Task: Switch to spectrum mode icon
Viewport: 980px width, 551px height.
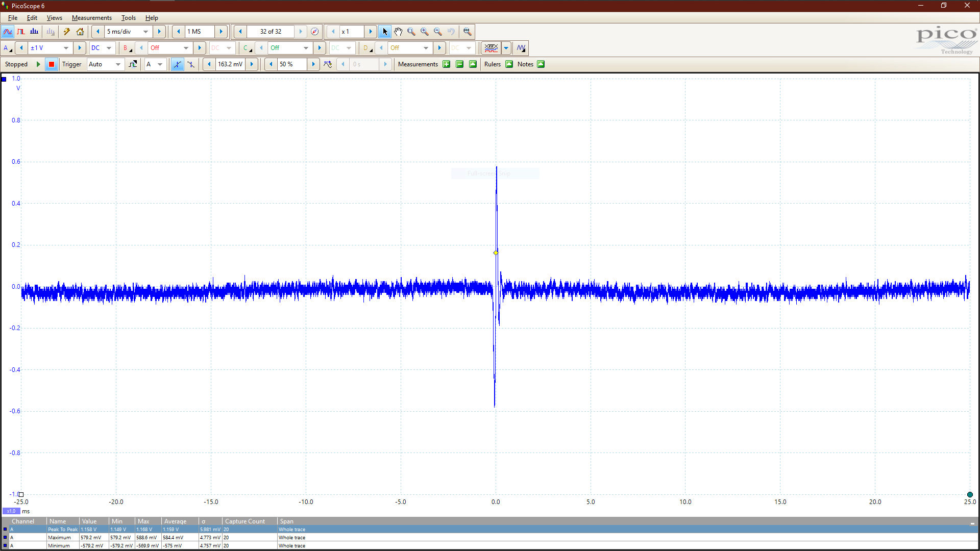Action: [x=34, y=32]
